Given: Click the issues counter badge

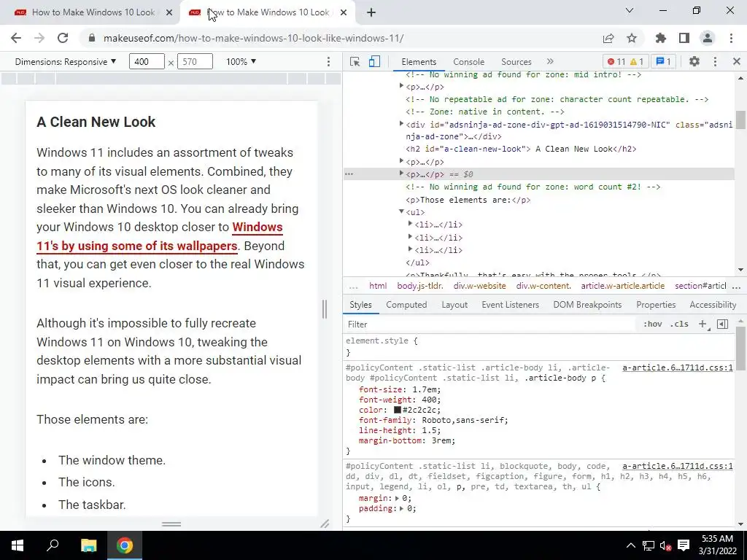Looking at the screenshot, I should pos(664,61).
